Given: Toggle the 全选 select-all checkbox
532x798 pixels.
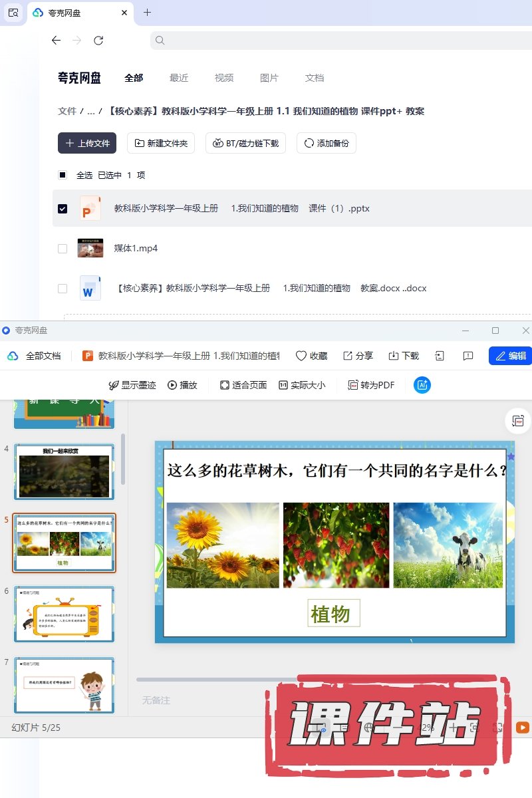Looking at the screenshot, I should tap(63, 176).
